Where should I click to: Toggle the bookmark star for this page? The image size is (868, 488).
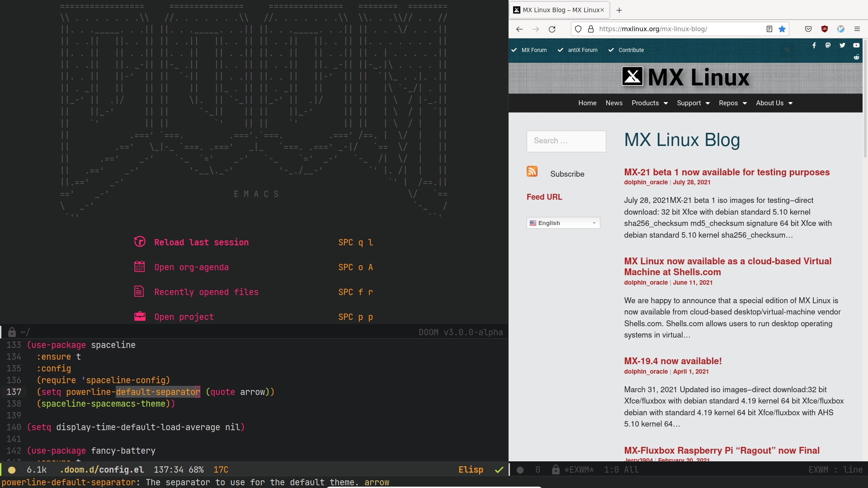click(x=782, y=28)
